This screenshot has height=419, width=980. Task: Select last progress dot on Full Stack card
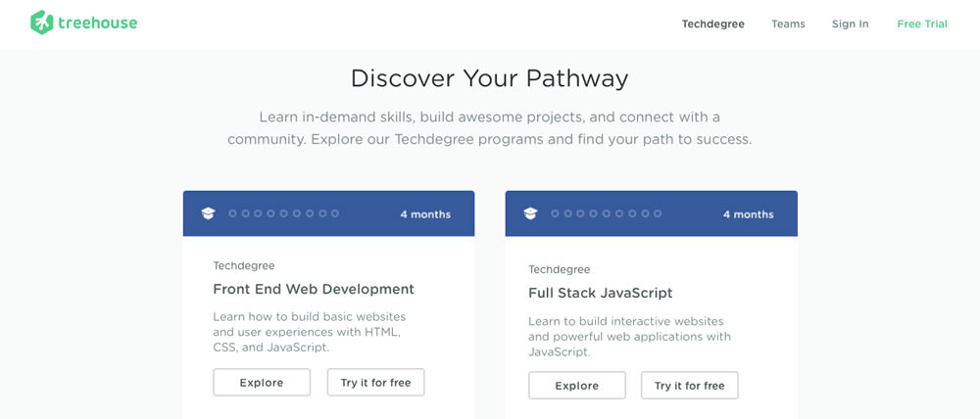658,213
